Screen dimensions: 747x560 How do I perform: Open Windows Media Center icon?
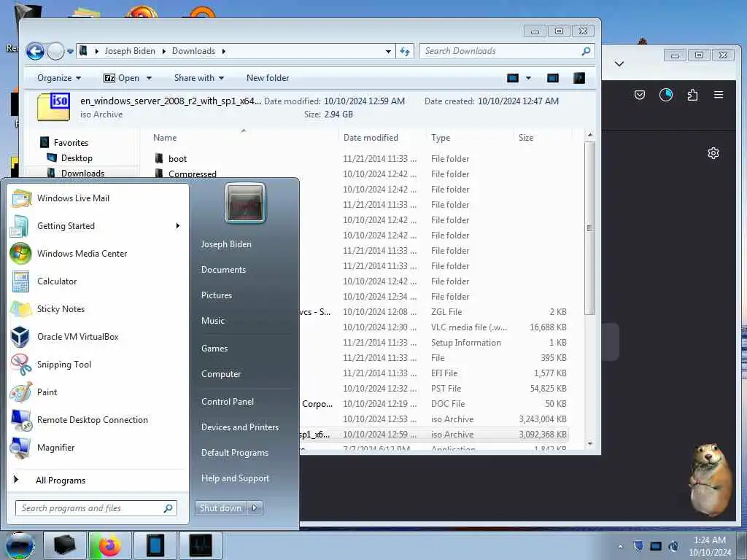[21, 253]
